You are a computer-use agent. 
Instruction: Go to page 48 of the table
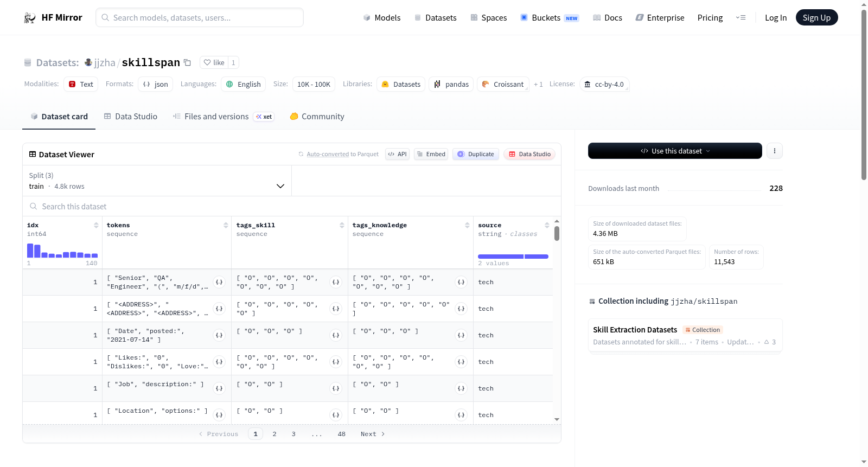coord(342,434)
